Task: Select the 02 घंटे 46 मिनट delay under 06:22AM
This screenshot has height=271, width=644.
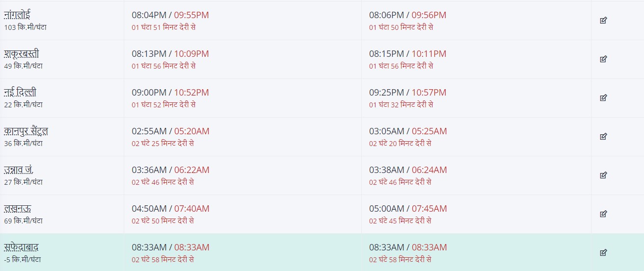Action: (x=163, y=182)
